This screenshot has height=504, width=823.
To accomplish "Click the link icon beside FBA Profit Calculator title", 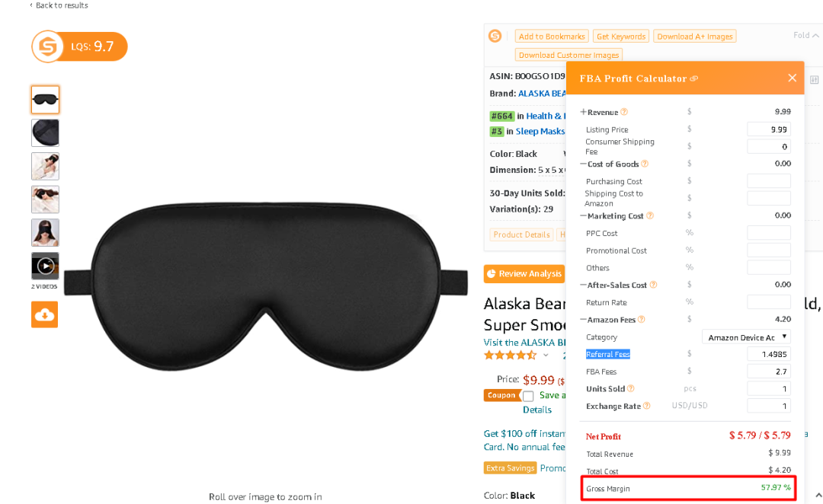I will pos(694,78).
